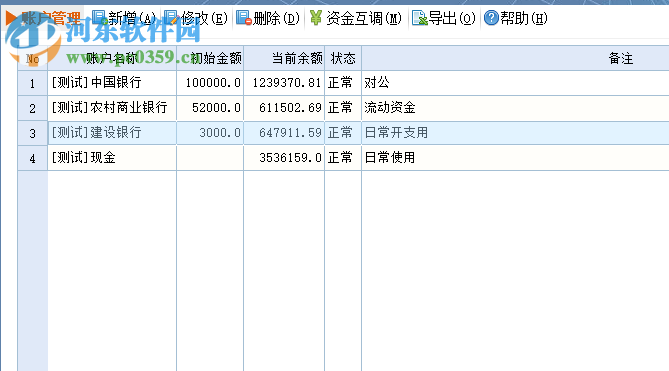Click row number 3 header
This screenshot has height=371, width=669.
click(32, 133)
